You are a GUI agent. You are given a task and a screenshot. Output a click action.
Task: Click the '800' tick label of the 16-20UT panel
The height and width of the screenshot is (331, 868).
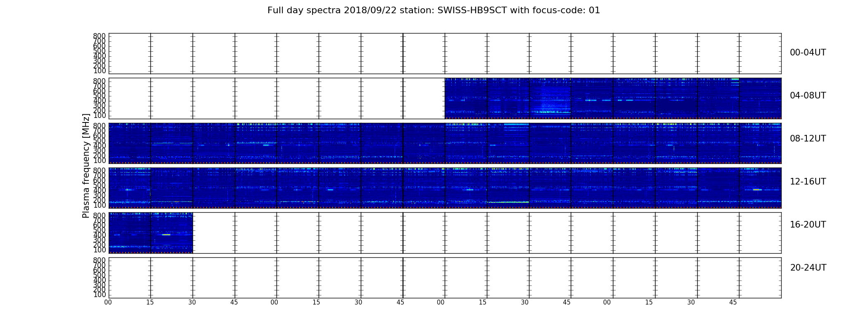click(99, 216)
